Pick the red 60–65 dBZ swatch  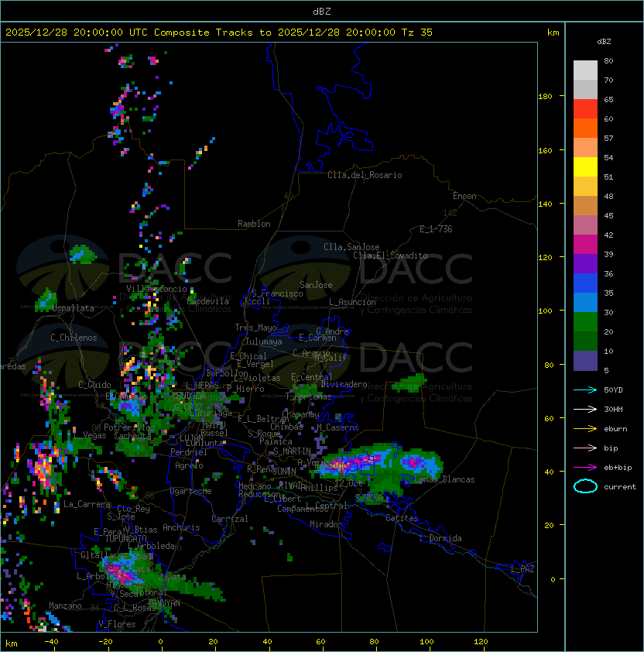click(x=585, y=109)
